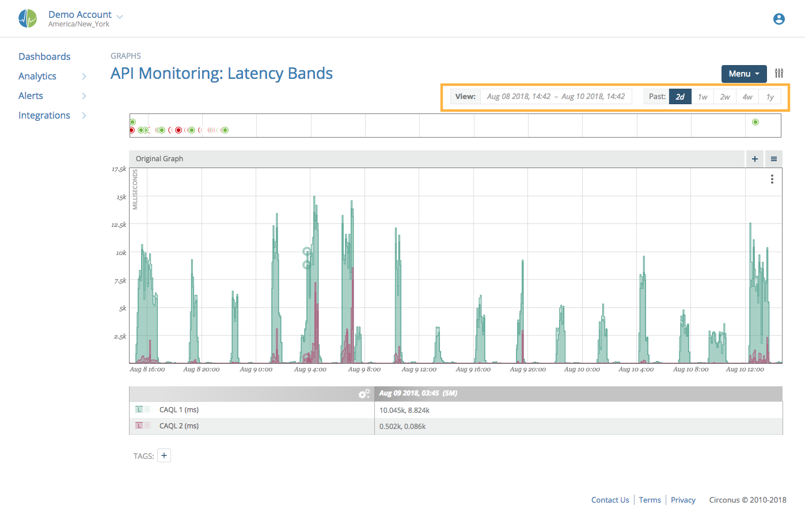
Task: Open the graph display settings sliders icon
Action: click(x=779, y=73)
